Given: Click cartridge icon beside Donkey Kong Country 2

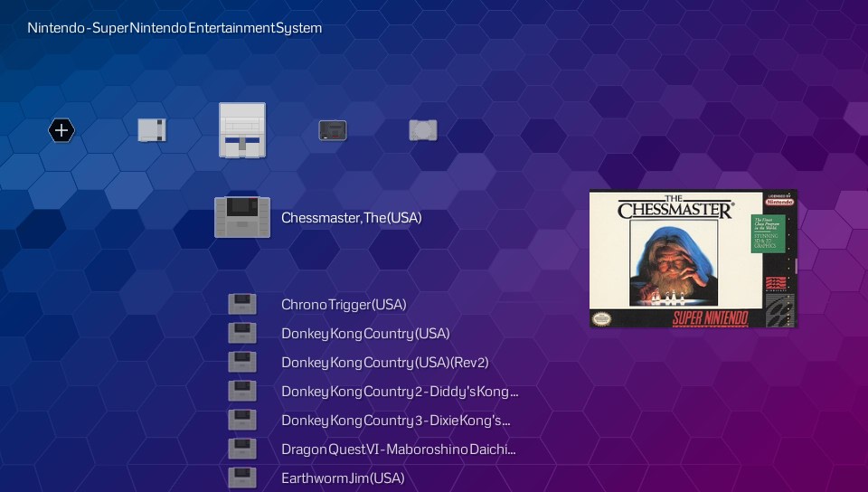Looking at the screenshot, I should [x=242, y=391].
